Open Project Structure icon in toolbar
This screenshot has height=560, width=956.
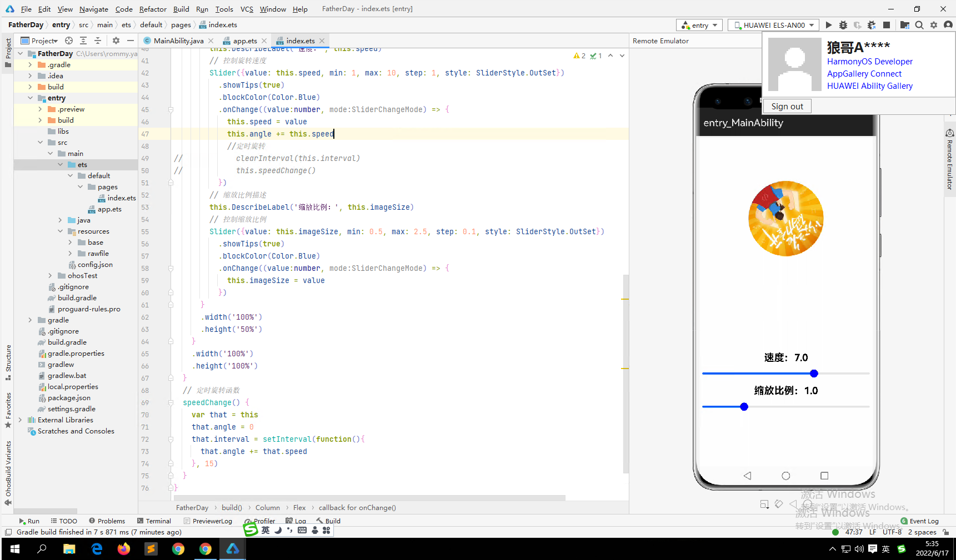905,25
